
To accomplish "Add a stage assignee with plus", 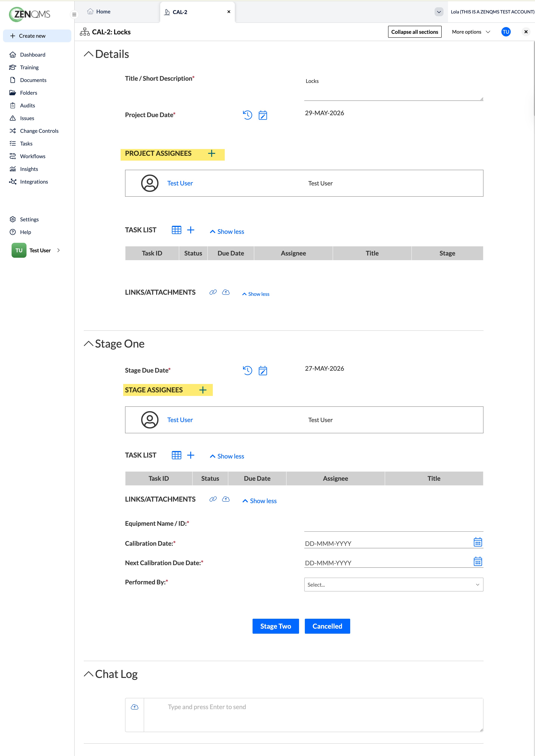I will click(x=203, y=390).
